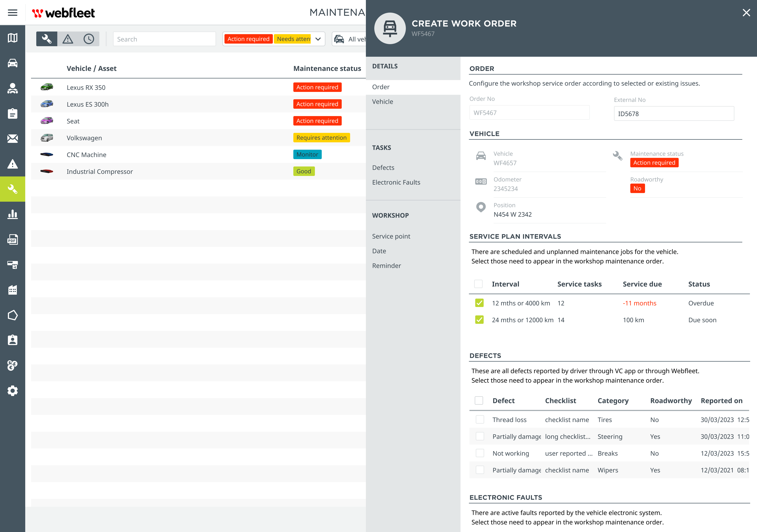Expand the maintenance status filter dropdown
The height and width of the screenshot is (532, 757).
click(318, 39)
